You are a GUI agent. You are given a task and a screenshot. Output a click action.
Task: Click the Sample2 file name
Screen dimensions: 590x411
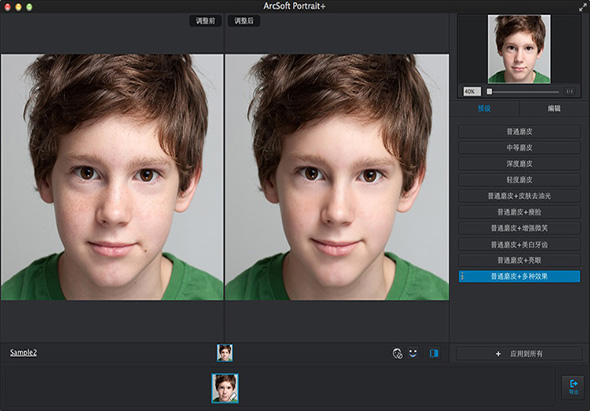tap(23, 353)
